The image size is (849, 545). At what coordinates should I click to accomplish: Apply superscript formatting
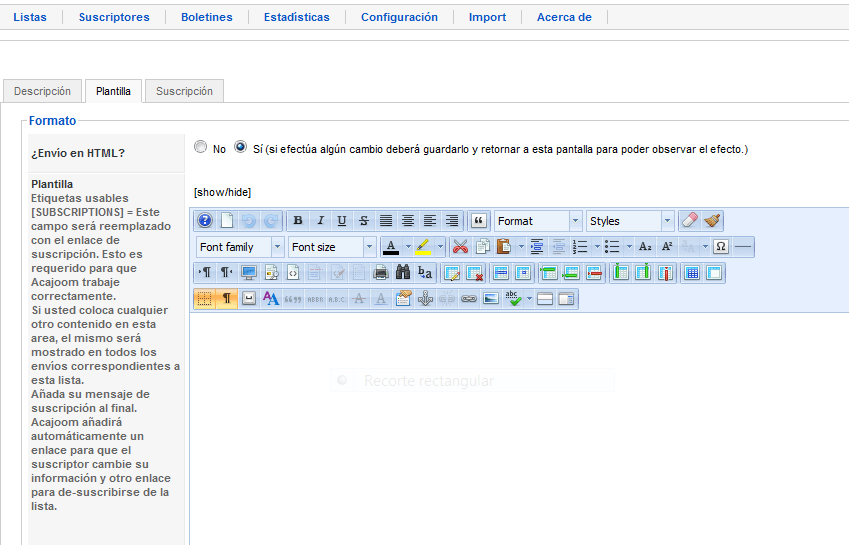point(667,247)
